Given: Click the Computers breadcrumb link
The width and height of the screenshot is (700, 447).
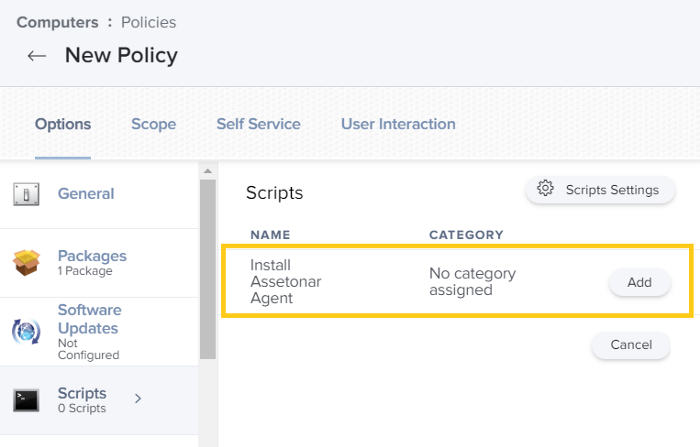Looking at the screenshot, I should 57,21.
